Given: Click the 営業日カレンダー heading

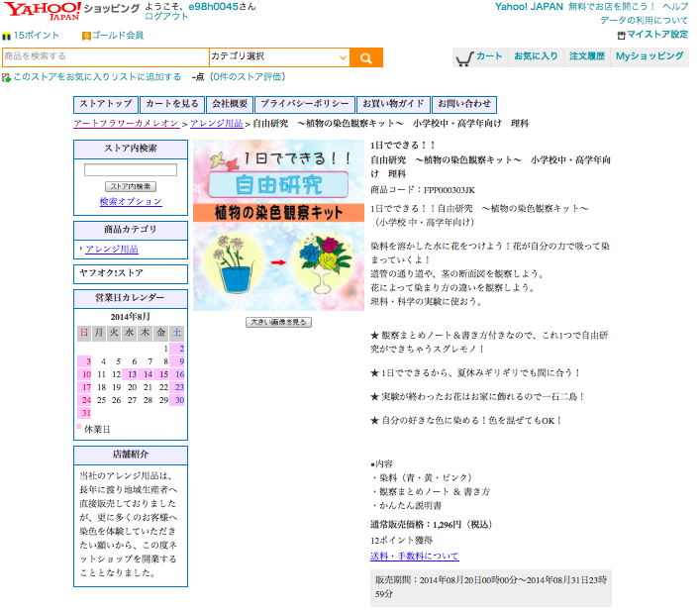Looking at the screenshot, I should (130, 297).
